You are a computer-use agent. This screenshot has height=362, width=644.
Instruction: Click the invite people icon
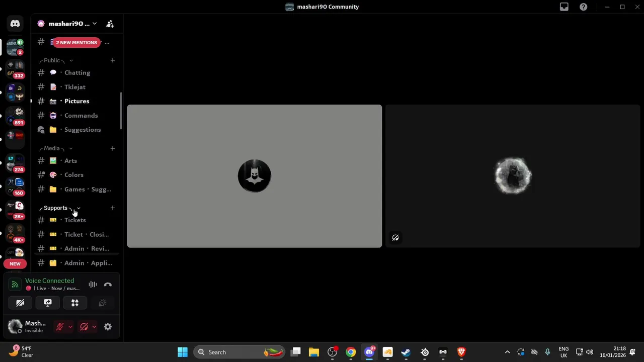pos(110,24)
